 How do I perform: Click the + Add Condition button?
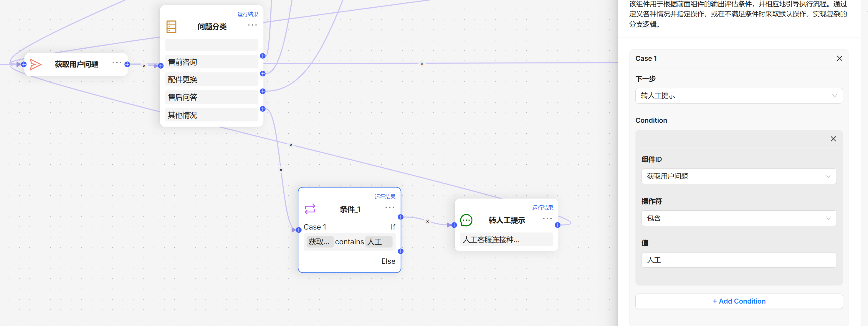739,301
